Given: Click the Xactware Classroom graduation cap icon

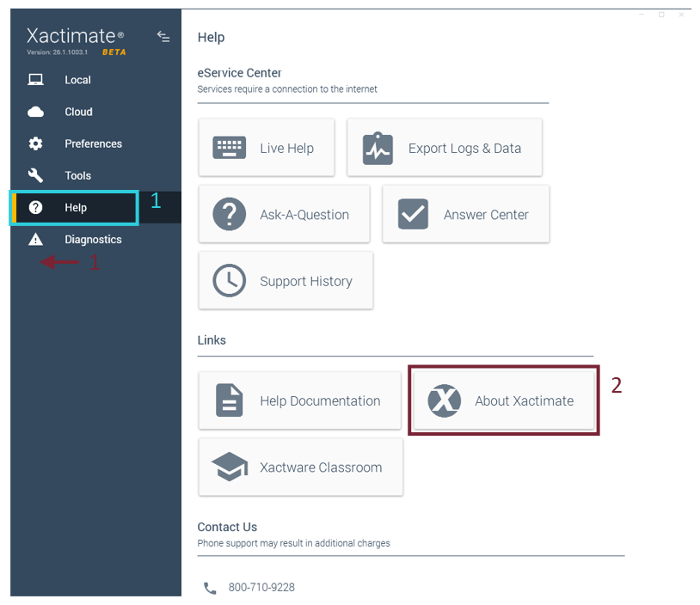Looking at the screenshot, I should (x=230, y=467).
